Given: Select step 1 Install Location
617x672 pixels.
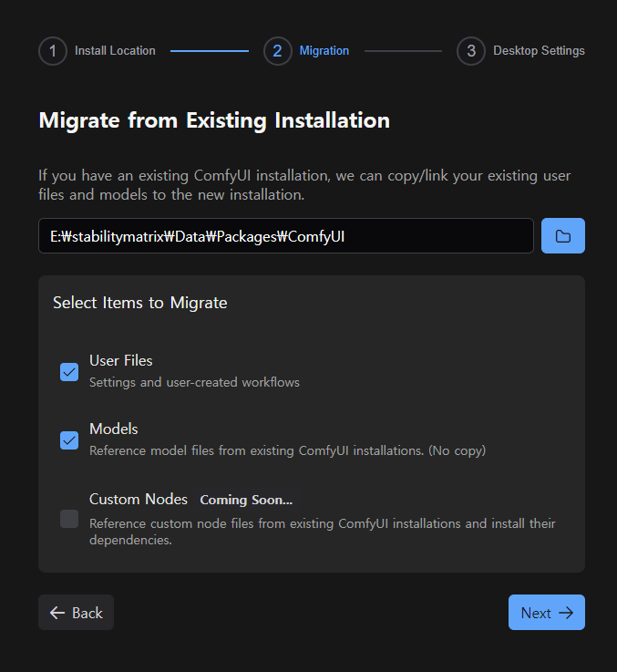Looking at the screenshot, I should [97, 51].
